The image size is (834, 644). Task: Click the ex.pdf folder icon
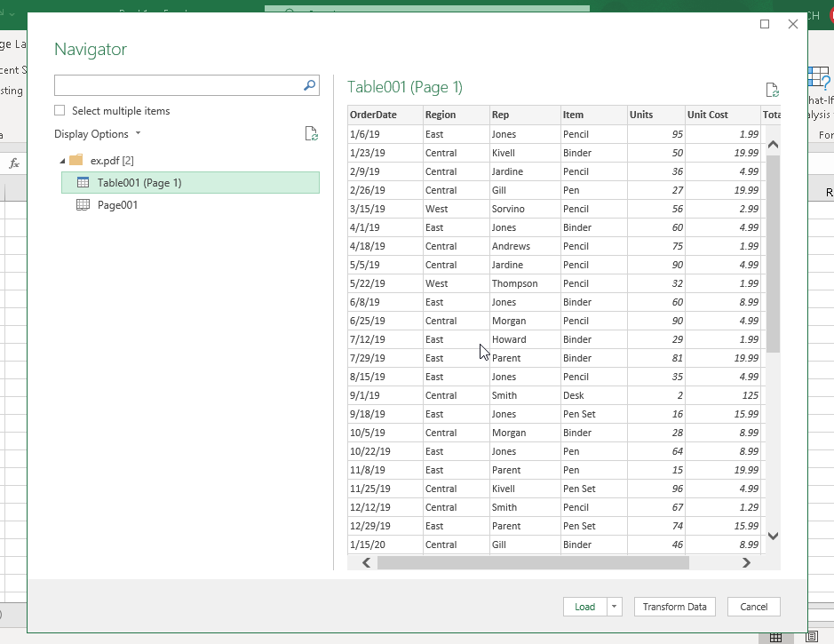75,162
